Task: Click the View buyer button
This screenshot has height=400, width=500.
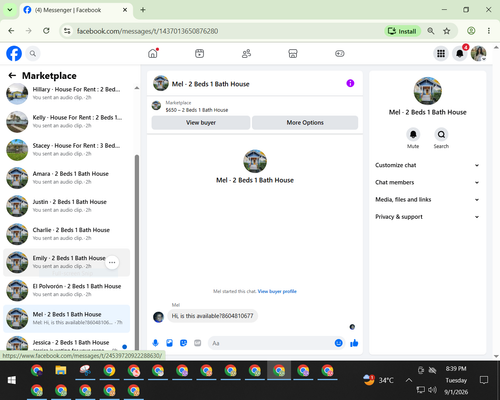Action: [x=201, y=123]
